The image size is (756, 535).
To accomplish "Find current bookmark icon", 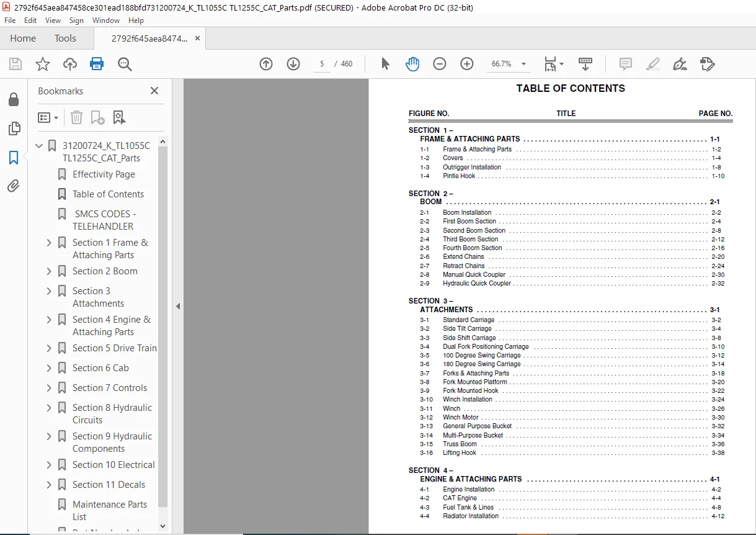I will point(119,117).
